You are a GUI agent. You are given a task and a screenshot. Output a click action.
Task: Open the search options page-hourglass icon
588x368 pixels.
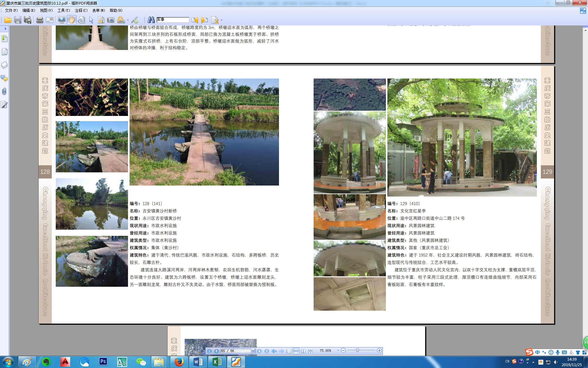(215, 20)
